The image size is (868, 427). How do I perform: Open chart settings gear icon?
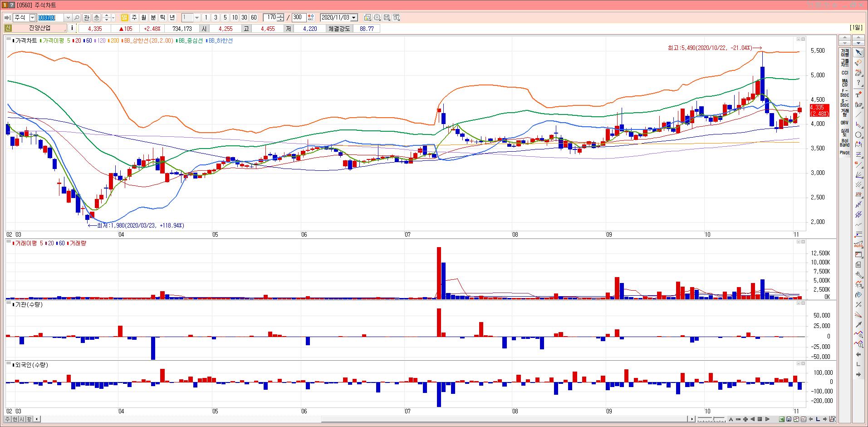pyautogui.click(x=377, y=18)
